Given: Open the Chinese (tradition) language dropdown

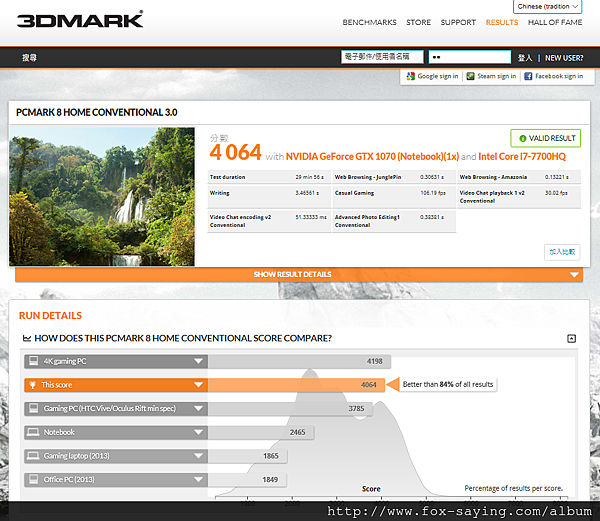Looking at the screenshot, I should (547, 7).
